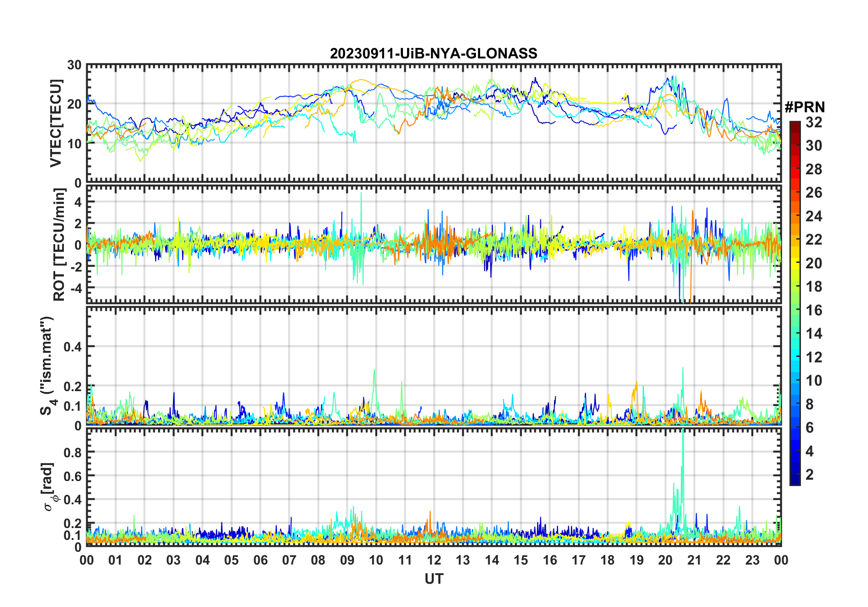
Task: Select σφ axis tick label 0.1
Action: point(73,535)
